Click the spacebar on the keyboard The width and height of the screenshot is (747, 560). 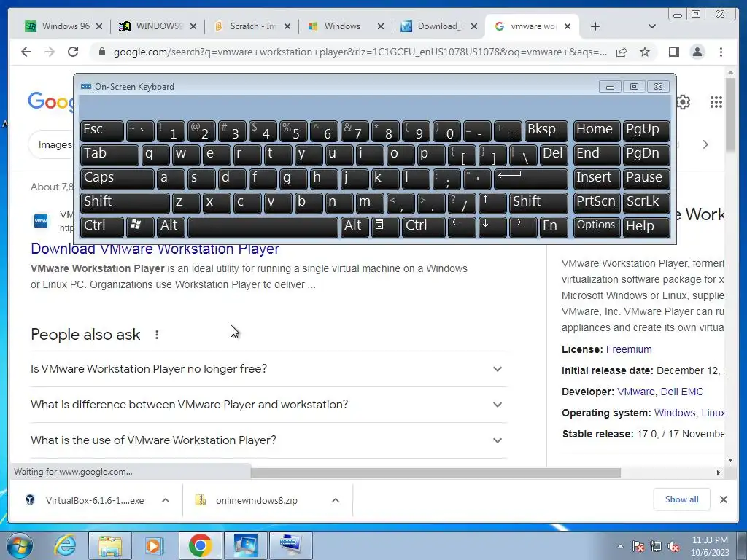point(263,227)
